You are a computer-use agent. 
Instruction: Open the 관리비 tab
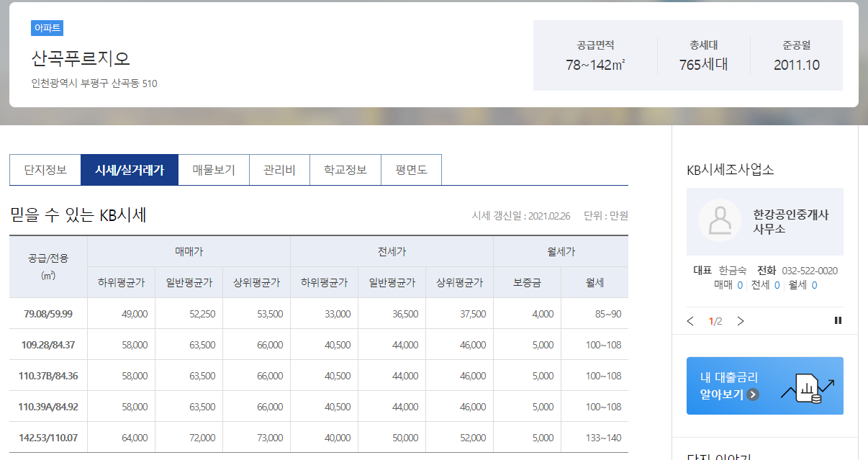(279, 170)
